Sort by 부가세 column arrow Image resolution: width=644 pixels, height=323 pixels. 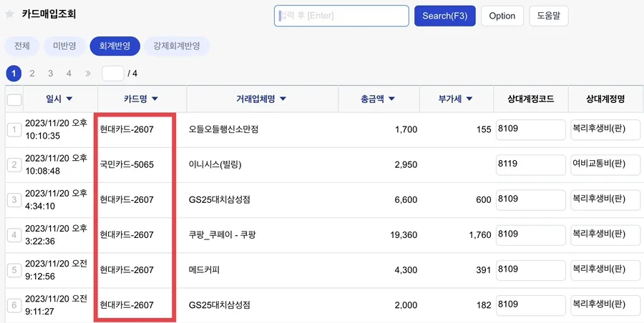(x=469, y=99)
